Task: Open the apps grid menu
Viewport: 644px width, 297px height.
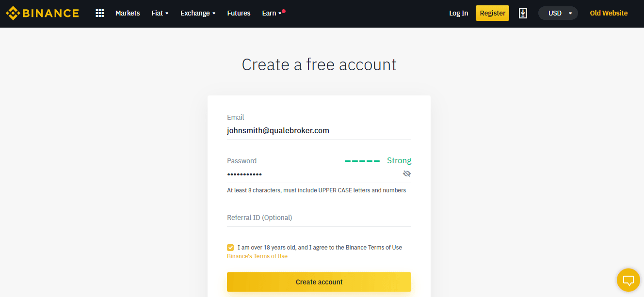Action: (100, 13)
